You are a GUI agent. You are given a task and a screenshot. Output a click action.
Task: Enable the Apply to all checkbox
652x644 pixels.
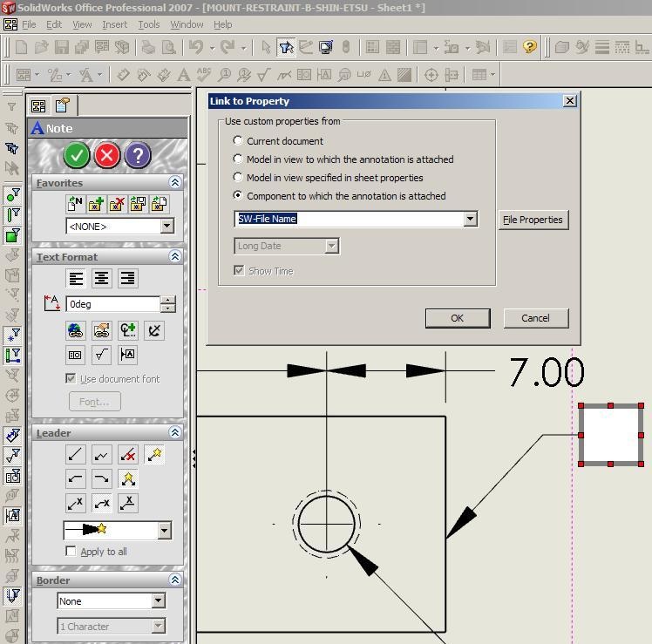point(71,552)
